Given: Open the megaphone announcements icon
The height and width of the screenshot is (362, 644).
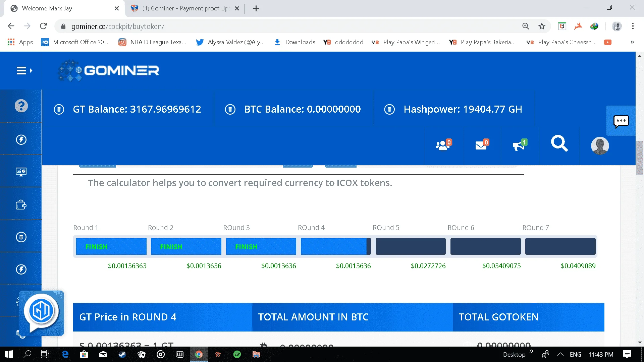Looking at the screenshot, I should click(x=520, y=145).
